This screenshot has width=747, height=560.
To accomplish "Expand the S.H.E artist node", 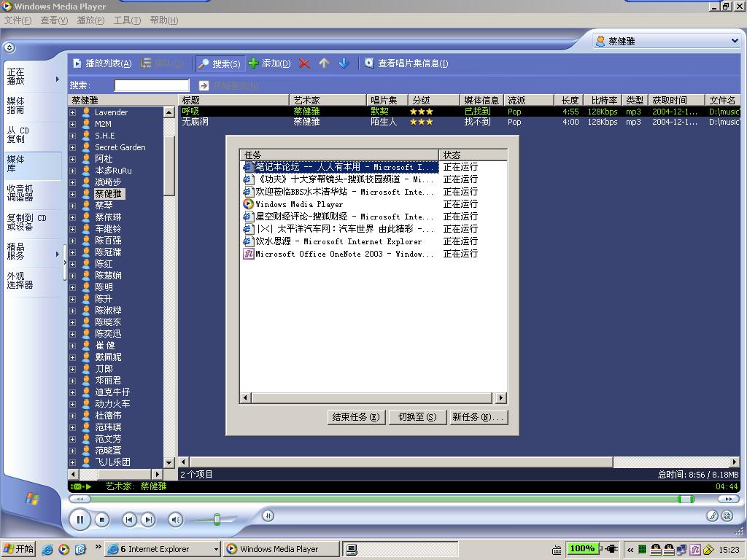I will [x=72, y=136].
